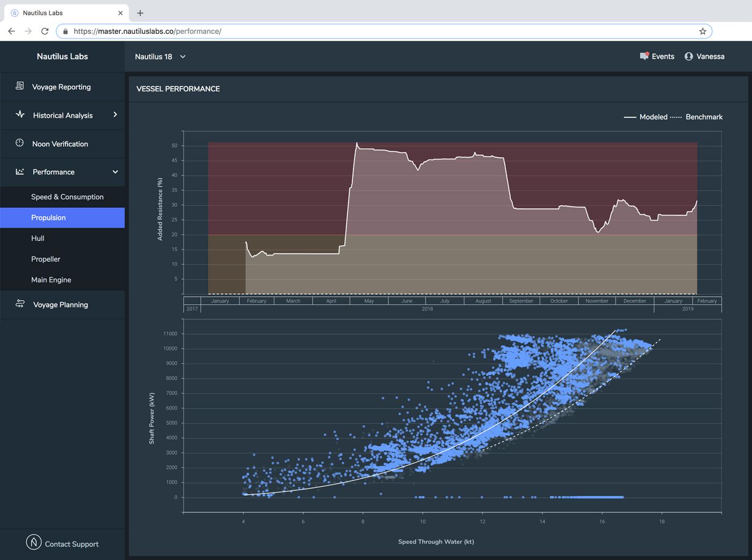Viewport: 752px width, 560px height.
Task: Click the Shaft Power axis label
Action: pyautogui.click(x=151, y=418)
